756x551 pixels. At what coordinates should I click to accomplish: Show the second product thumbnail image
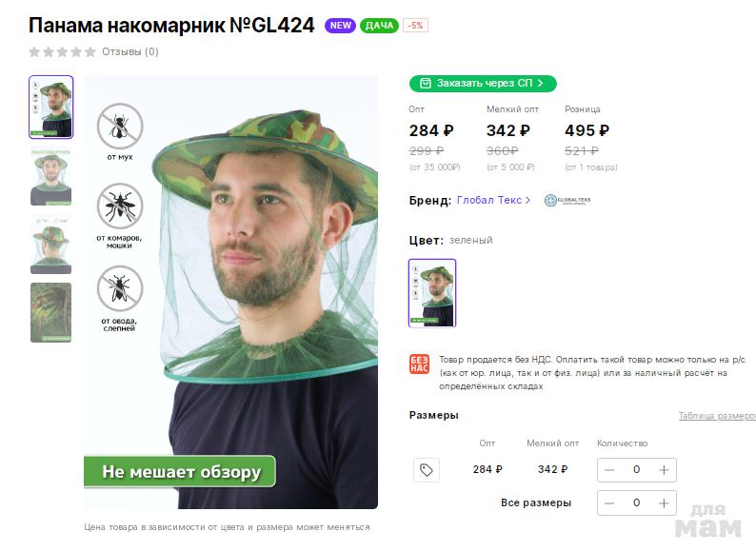coord(50,176)
